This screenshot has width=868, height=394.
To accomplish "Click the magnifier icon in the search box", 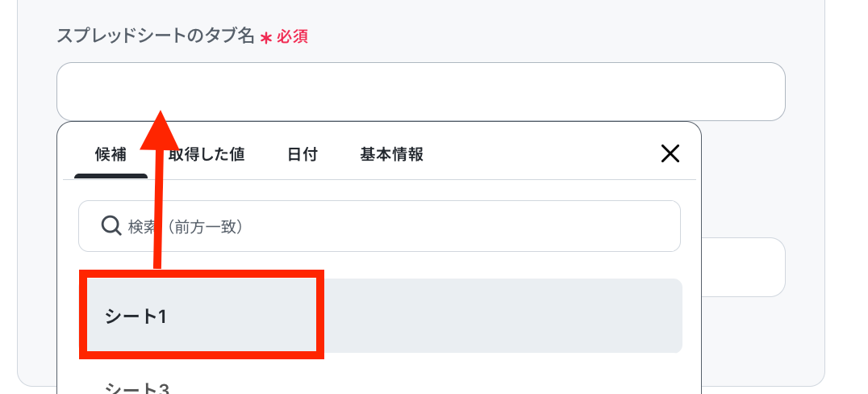I will click(111, 226).
